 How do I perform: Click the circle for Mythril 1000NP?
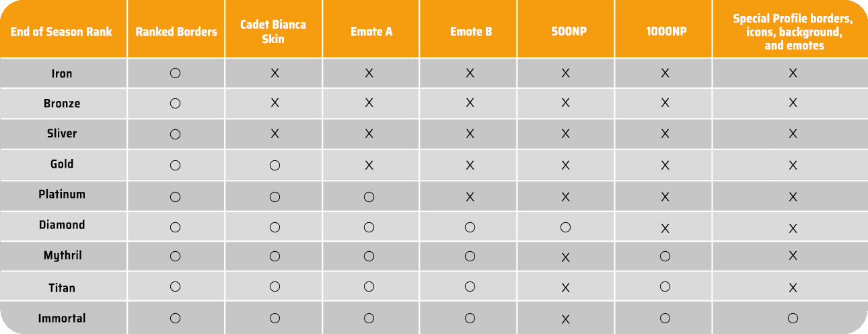pyautogui.click(x=665, y=256)
